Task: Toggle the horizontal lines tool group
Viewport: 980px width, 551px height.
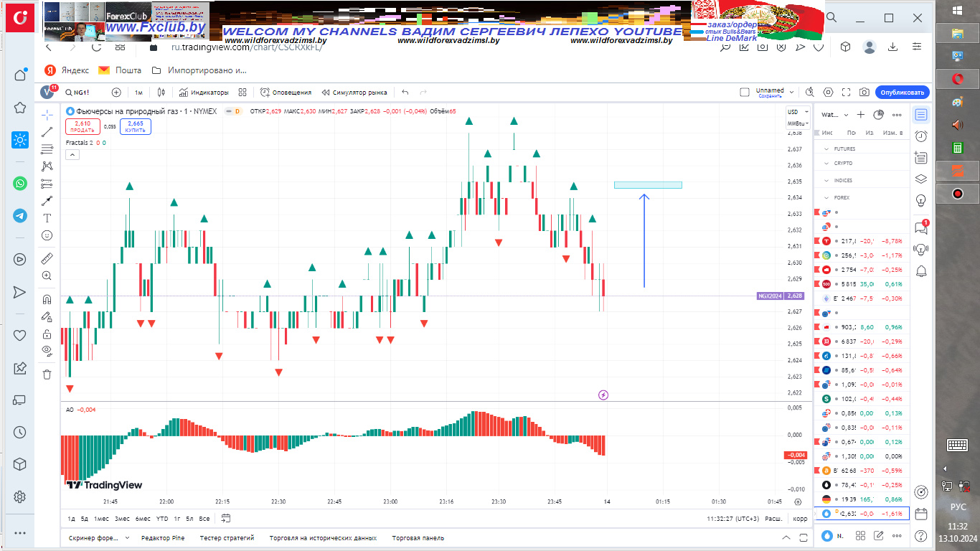Action: tap(47, 184)
